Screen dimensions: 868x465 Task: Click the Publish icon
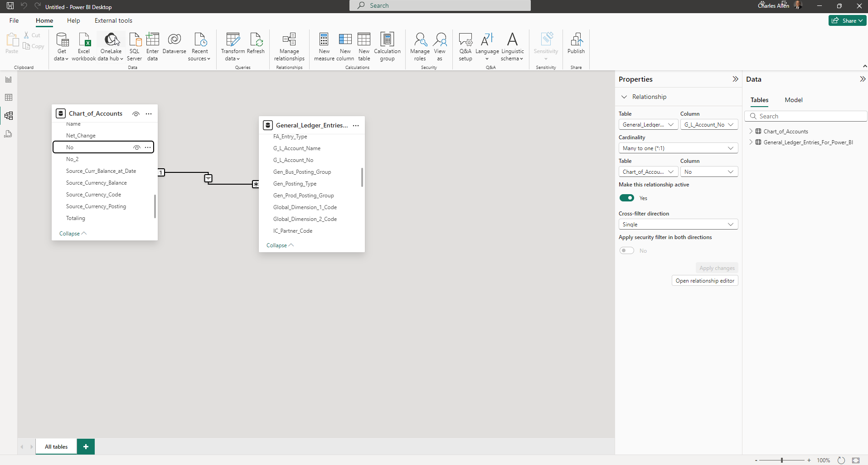(576, 41)
